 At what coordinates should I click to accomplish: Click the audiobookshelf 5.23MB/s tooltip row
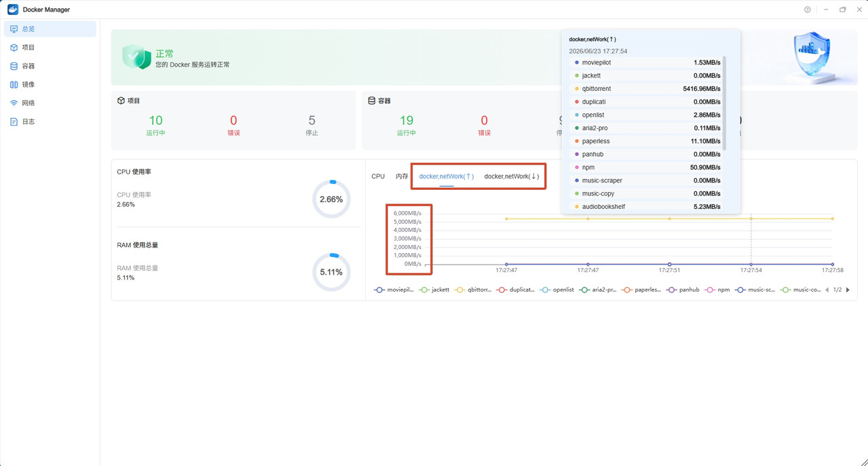[646, 206]
